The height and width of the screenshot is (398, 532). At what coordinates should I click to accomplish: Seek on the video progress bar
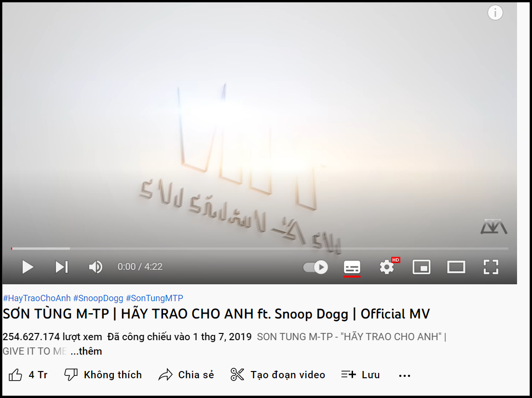click(x=259, y=249)
